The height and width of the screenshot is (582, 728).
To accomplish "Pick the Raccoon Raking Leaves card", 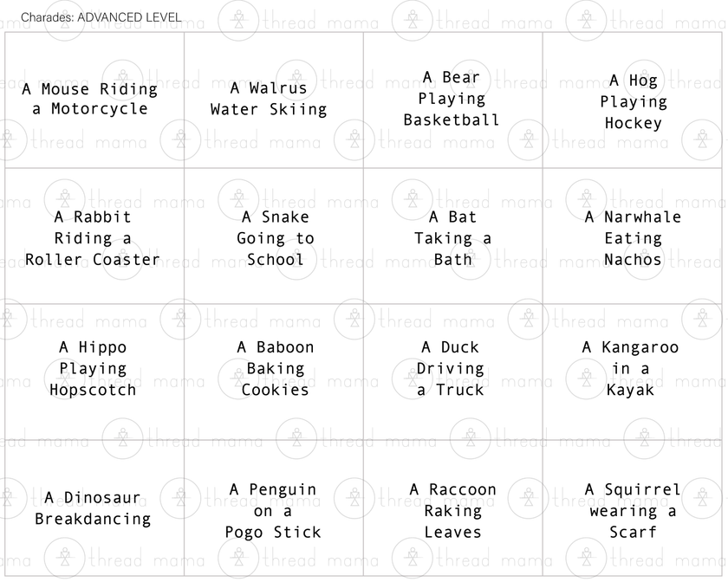I will [452, 511].
